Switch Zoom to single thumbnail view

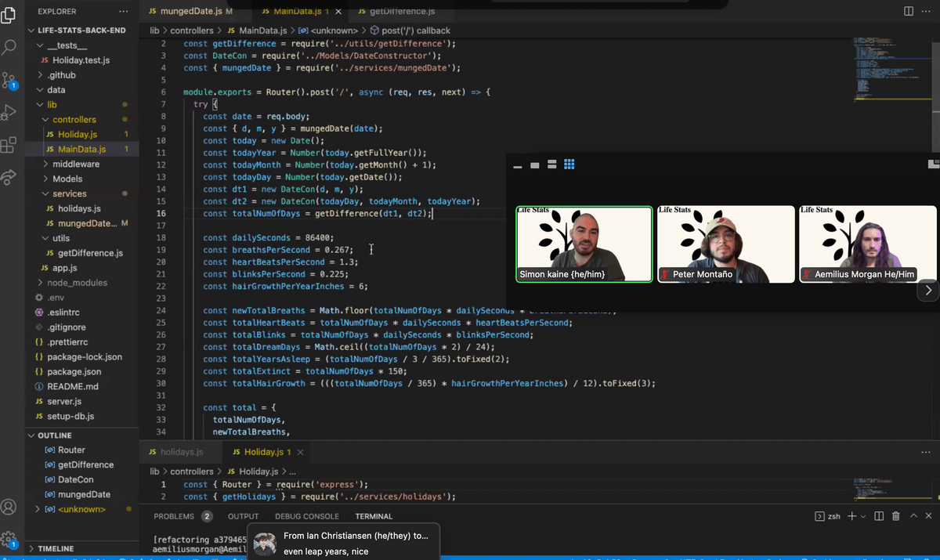(534, 165)
